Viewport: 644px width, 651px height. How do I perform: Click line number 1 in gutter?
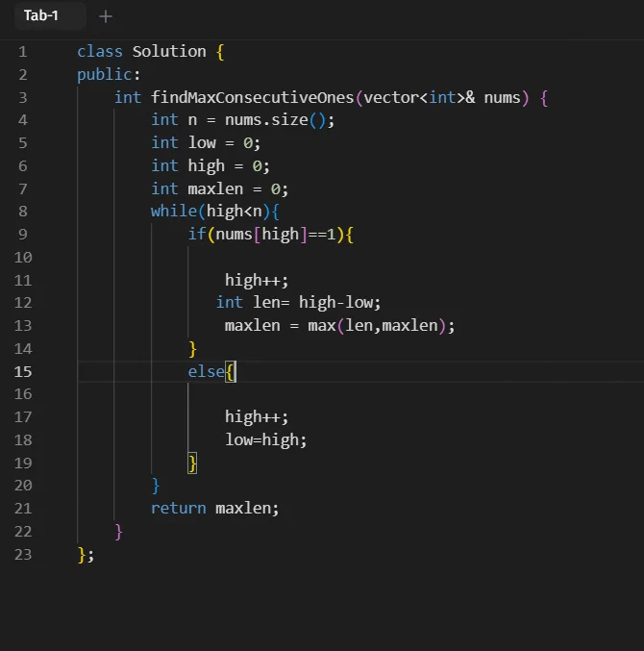point(23,52)
